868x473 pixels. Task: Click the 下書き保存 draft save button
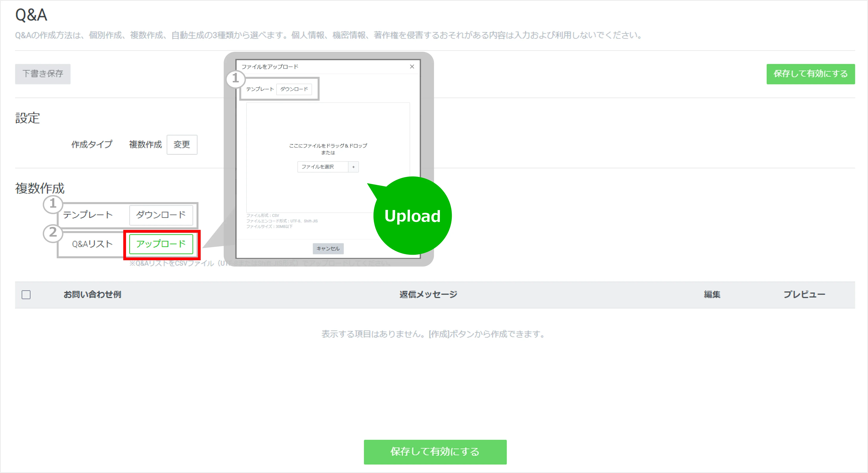pos(43,74)
